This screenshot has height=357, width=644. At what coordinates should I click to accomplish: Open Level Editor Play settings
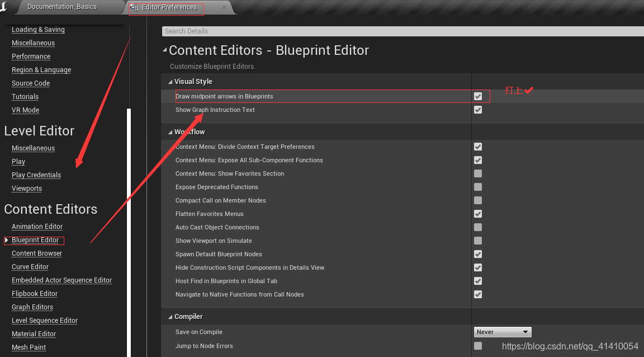click(x=18, y=162)
